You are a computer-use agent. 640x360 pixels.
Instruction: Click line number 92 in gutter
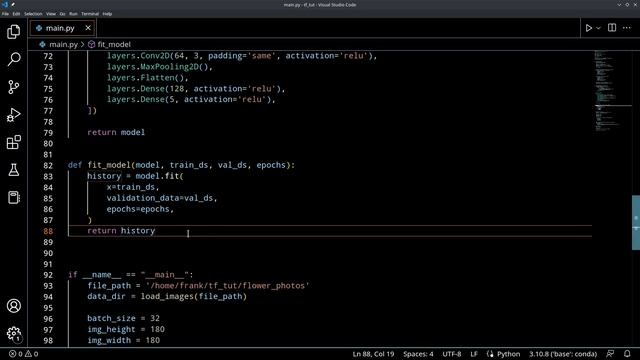48,275
